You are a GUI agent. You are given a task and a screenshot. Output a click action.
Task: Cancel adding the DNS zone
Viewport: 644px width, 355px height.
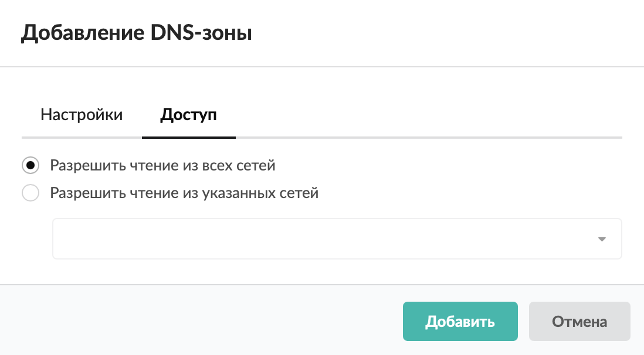coord(579,322)
